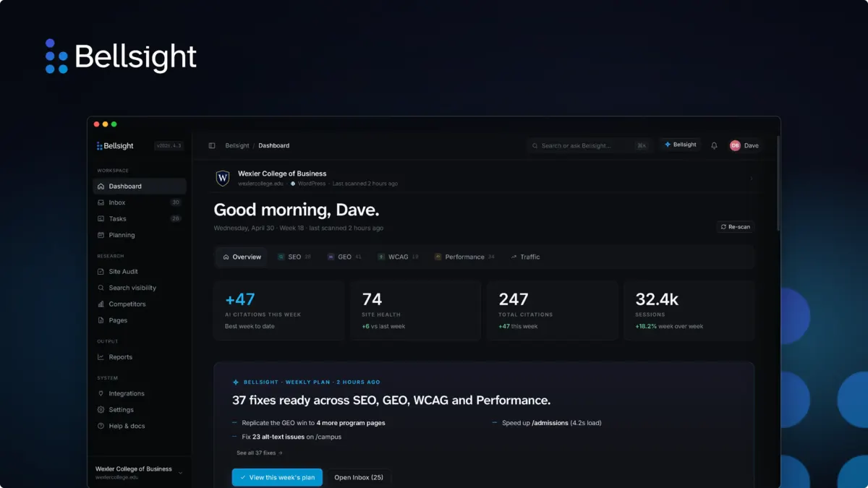Open the Tasks item in the sidebar

(139, 218)
